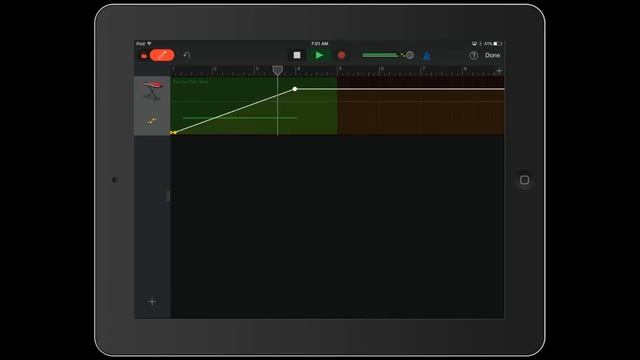The width and height of the screenshot is (640, 360).
Task: Toggle the red pencil edit automation switch
Action: point(162,55)
